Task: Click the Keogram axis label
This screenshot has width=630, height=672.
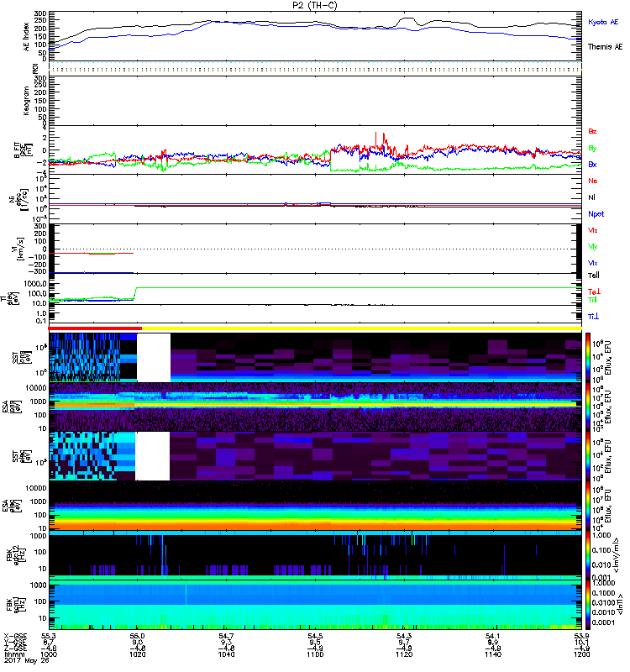Action: point(27,100)
